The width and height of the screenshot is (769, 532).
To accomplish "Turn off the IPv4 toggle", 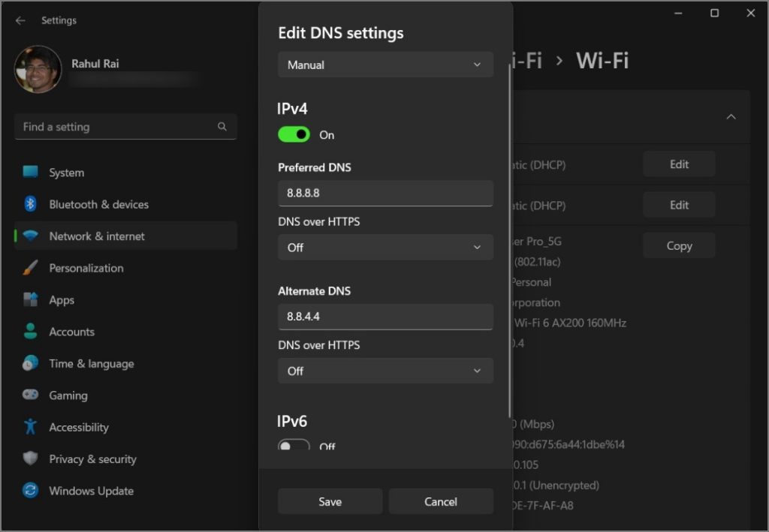I will 294,134.
